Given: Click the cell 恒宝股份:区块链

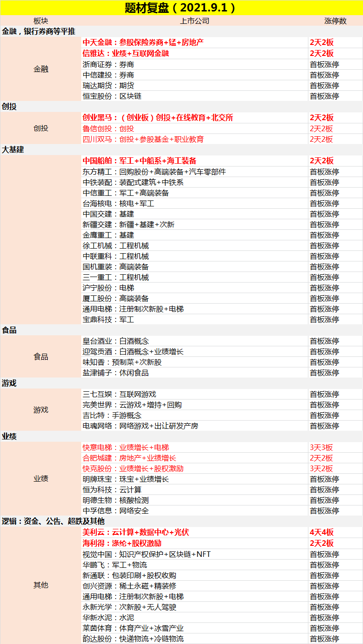Looking at the screenshot, I should [195, 96].
